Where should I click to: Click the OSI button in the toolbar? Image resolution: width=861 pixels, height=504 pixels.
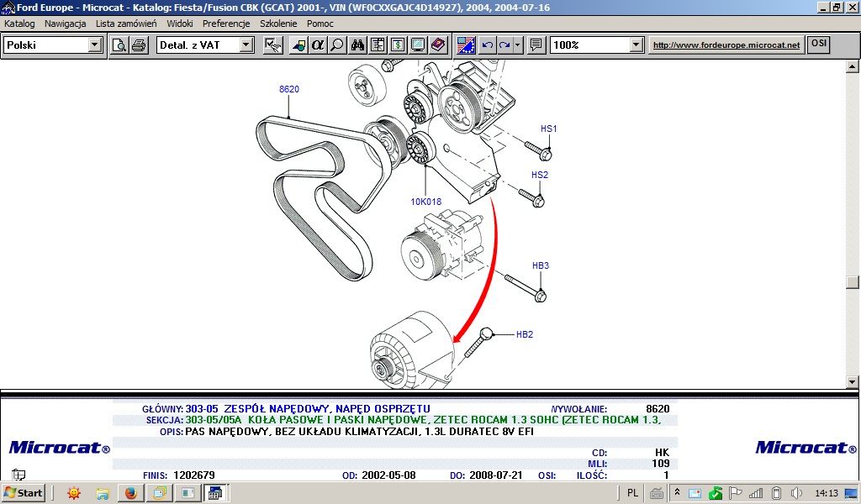coord(819,45)
